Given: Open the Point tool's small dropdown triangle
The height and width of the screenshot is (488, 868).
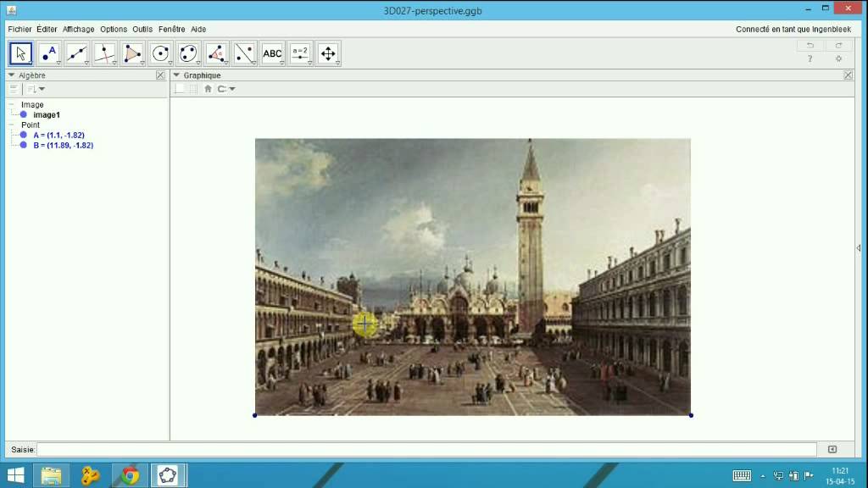Looking at the screenshot, I should tap(58, 63).
